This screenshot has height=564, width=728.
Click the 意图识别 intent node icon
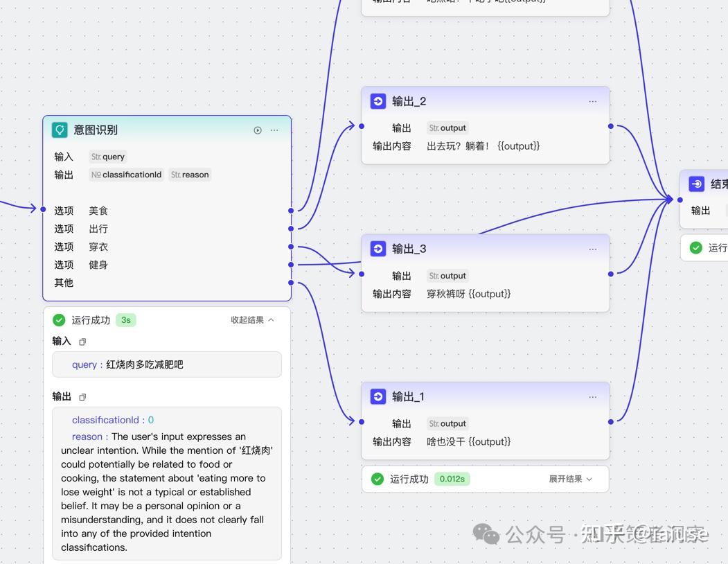click(60, 129)
